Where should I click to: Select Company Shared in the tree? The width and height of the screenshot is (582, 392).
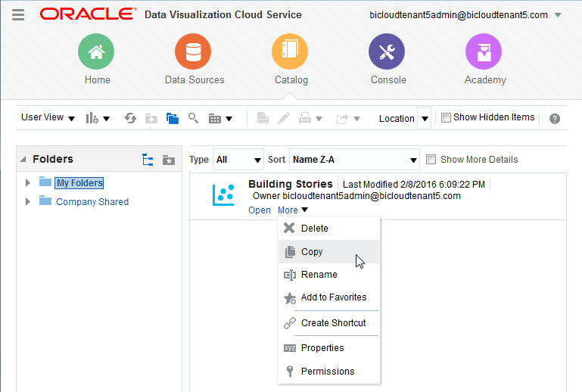pyautogui.click(x=92, y=202)
